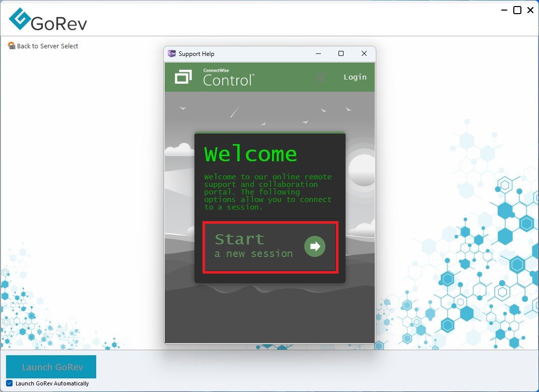
Task: Minimize the Support Help window
Action: [x=318, y=53]
